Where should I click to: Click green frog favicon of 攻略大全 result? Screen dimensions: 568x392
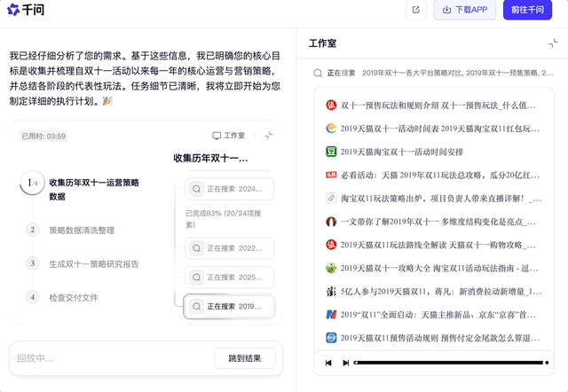coord(331,268)
